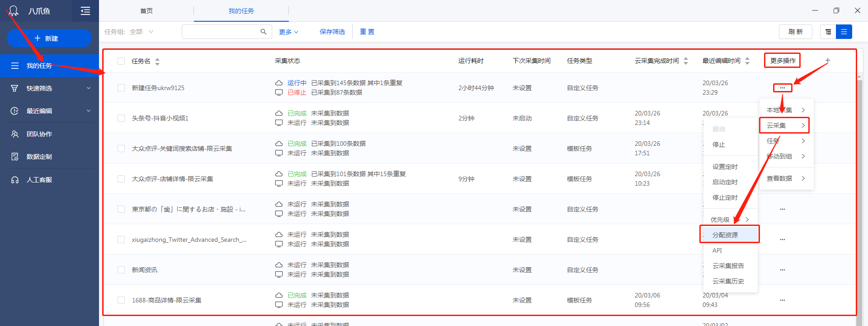868x326 pixels.
Task: Sort by 任务名 arrows
Action: (157, 61)
